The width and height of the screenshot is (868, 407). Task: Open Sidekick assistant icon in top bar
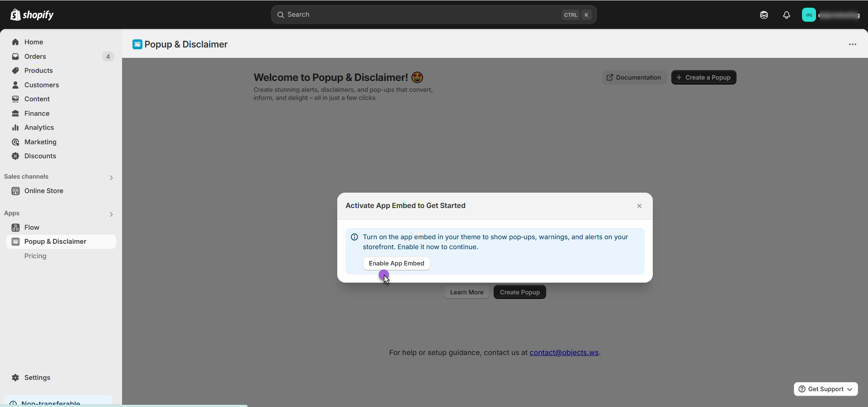pyautogui.click(x=764, y=15)
